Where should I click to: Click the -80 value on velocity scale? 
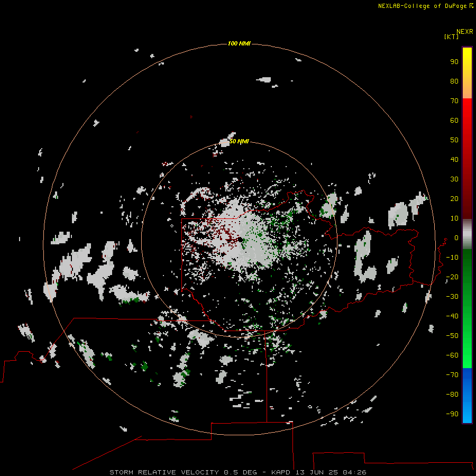(452, 395)
